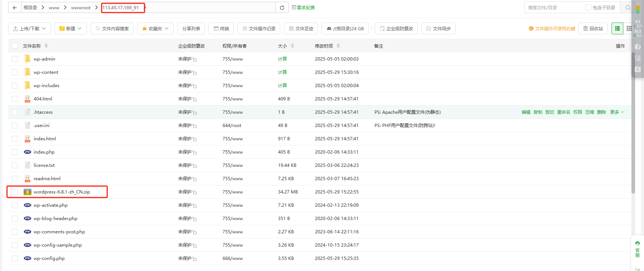Check the wp-admin row checkbox
The width and height of the screenshot is (644, 271).
(x=15, y=59)
